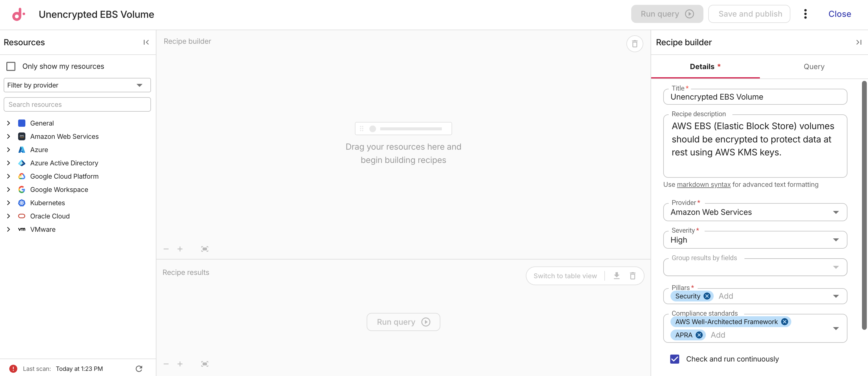Click the Google Cloud Platform icon

point(21,176)
